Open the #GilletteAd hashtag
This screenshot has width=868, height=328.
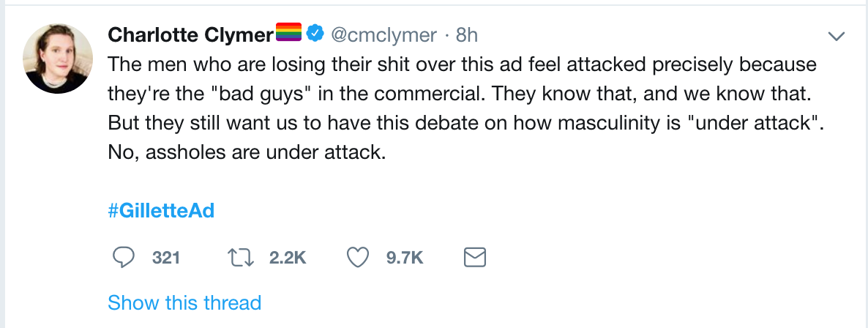(161, 211)
